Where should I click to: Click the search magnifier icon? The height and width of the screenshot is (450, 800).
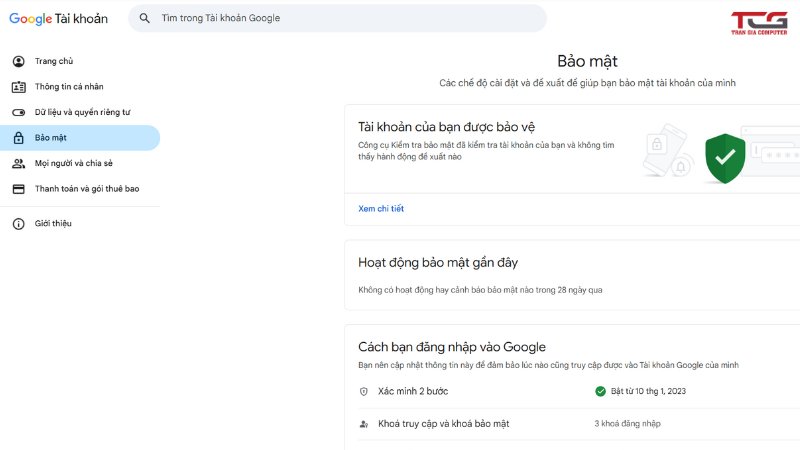click(x=145, y=18)
